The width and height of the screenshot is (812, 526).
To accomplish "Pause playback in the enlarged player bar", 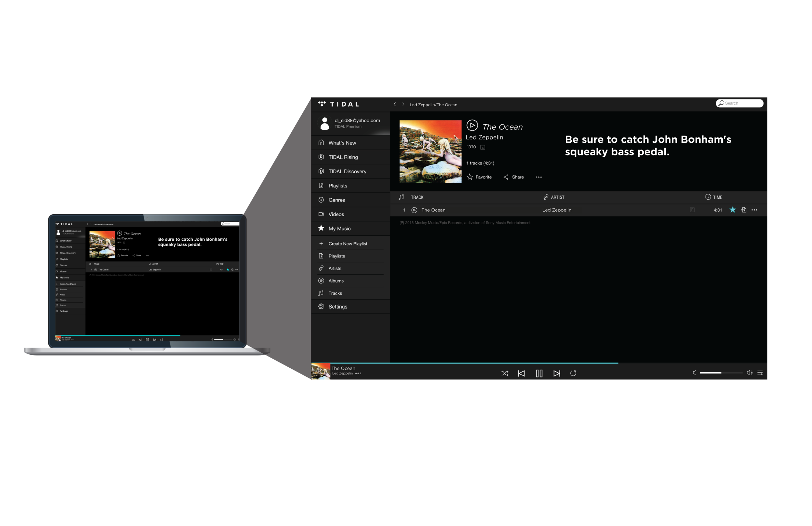I will tap(539, 374).
